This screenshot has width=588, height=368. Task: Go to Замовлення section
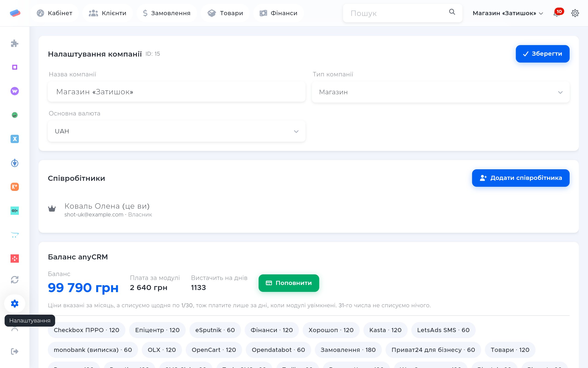[x=167, y=13]
